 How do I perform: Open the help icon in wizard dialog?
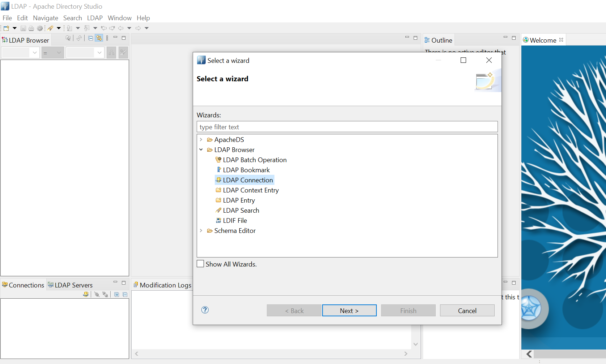point(205,310)
